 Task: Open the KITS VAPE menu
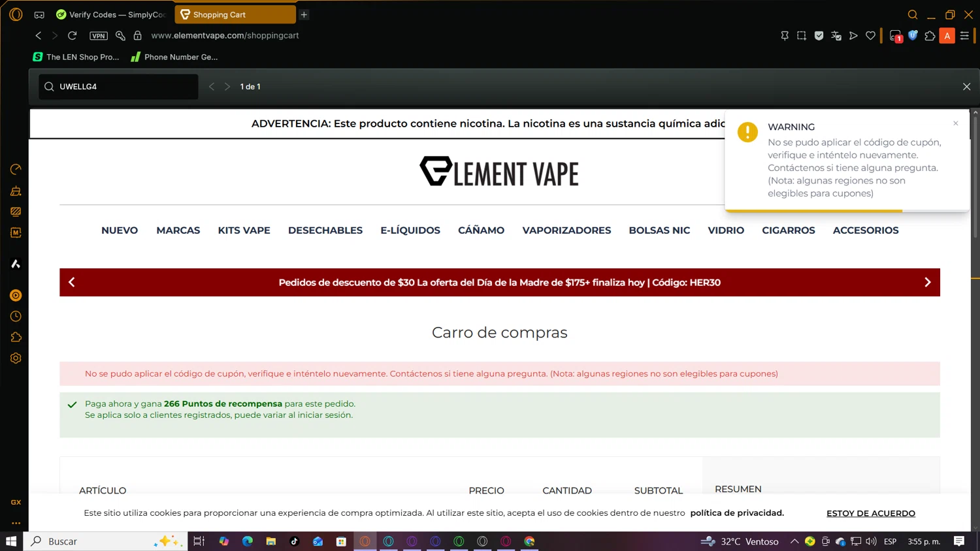point(244,230)
